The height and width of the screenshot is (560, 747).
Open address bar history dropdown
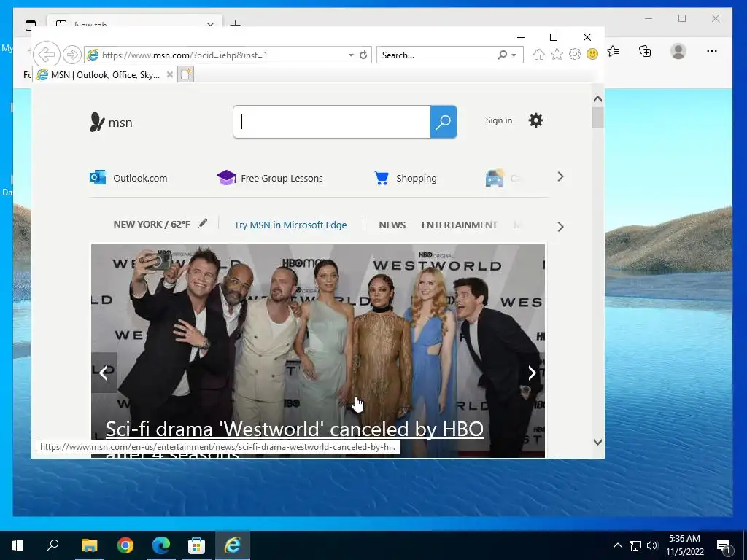click(x=351, y=55)
